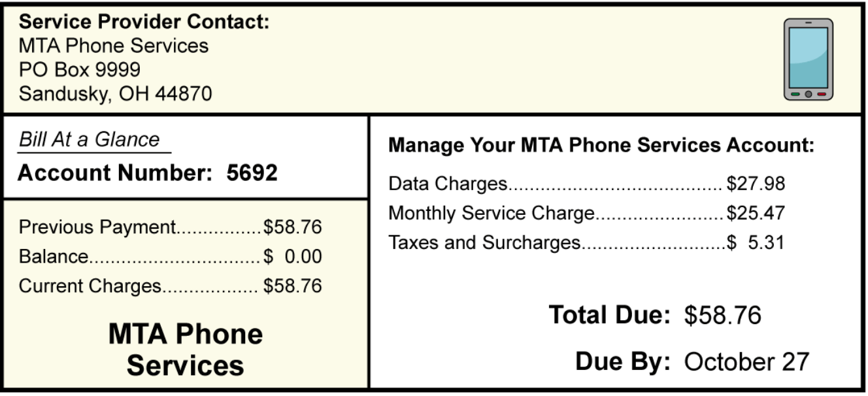The width and height of the screenshot is (868, 396).
Task: Click the Bill At a Glance heading
Action: tap(89, 139)
